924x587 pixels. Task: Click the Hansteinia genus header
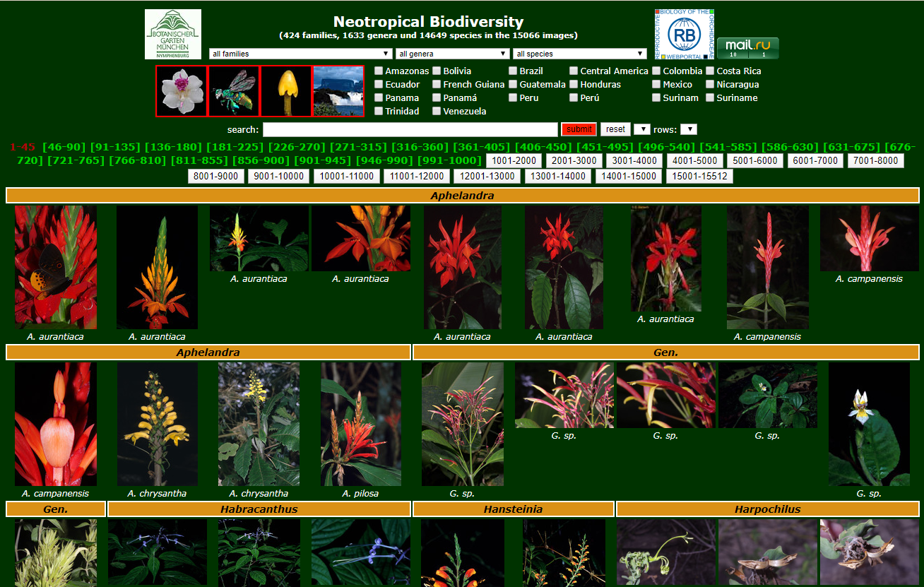click(514, 509)
